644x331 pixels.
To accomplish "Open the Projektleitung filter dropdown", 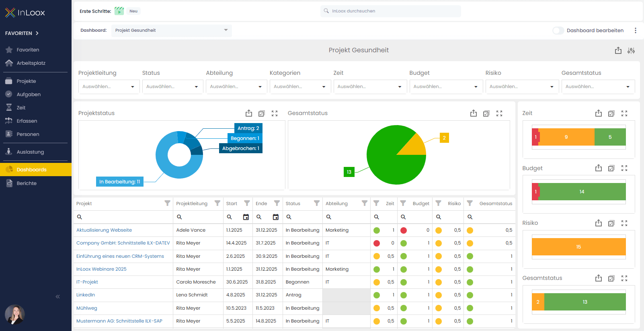I will tap(109, 87).
